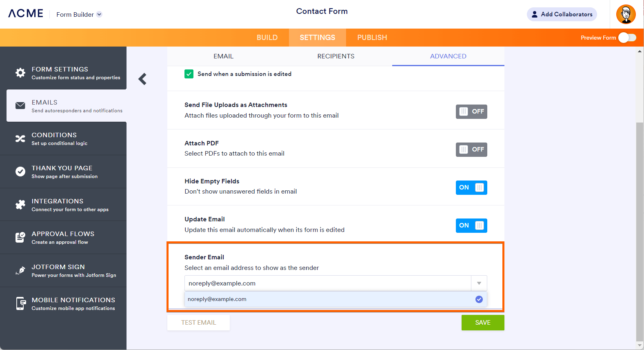The image size is (644, 350).
Task: Uncheck Send when a submission is edited
Action: [189, 74]
